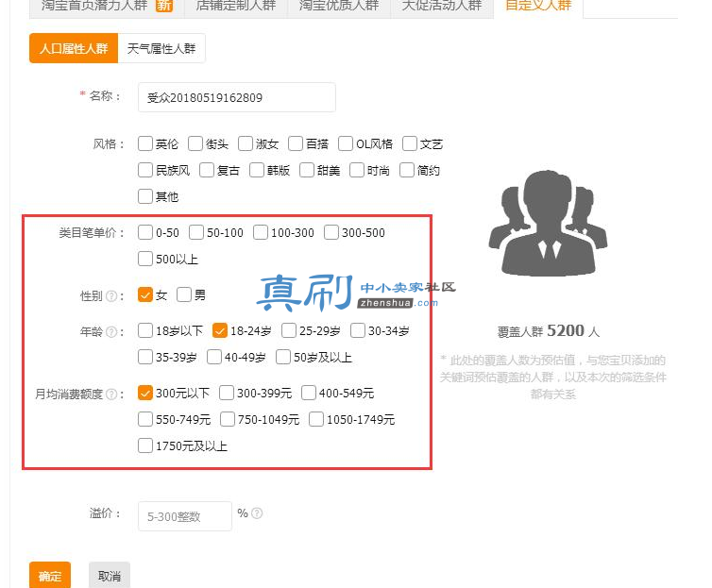Check the 文艺 style checkbox
712x588 pixels.
click(x=410, y=143)
